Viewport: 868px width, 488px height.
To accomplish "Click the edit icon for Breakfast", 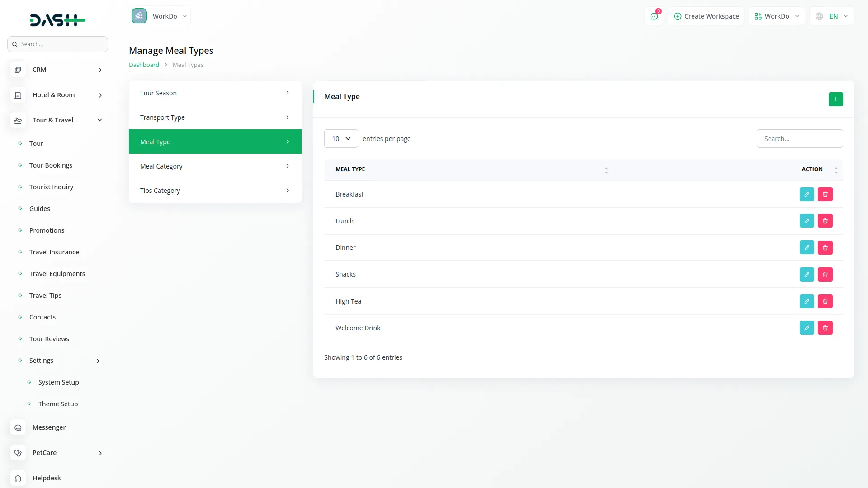I will 807,194.
